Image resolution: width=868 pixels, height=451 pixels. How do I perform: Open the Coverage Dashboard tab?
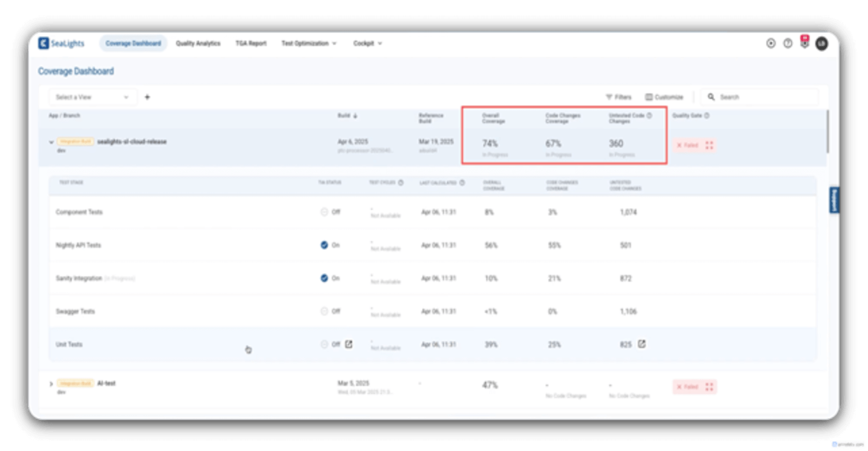[133, 43]
